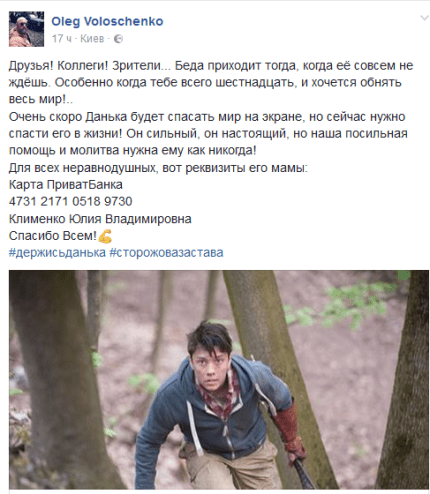
Task: Open the post options chevron menu
Action: [424, 18]
